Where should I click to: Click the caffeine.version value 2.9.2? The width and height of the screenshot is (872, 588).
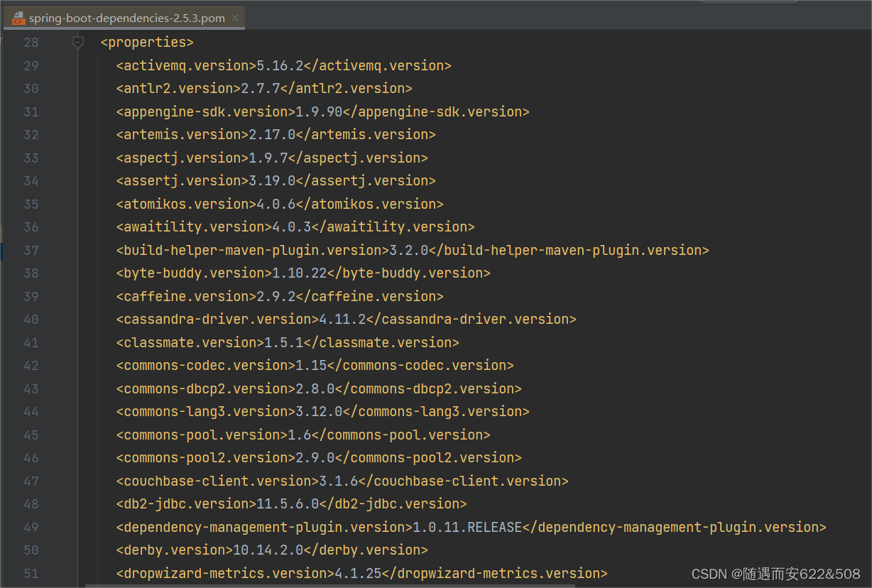click(276, 296)
